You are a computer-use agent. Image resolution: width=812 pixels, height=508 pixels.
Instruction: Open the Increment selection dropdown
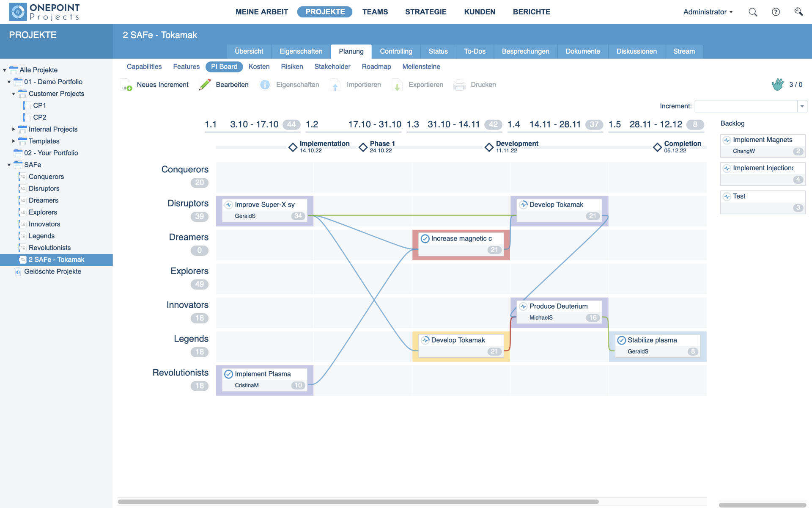(x=802, y=106)
